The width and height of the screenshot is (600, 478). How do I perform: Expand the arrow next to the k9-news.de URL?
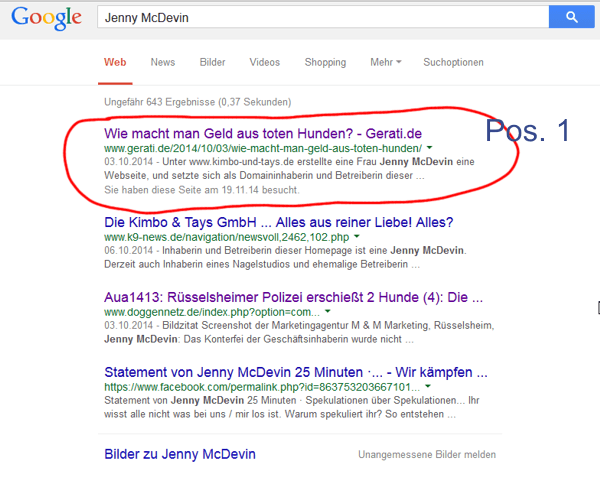pos(357,237)
